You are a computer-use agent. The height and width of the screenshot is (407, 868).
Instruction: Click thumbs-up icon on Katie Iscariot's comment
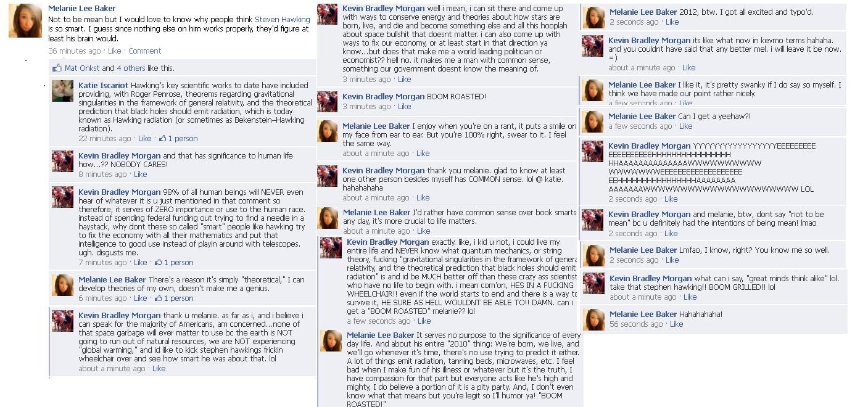[x=162, y=138]
